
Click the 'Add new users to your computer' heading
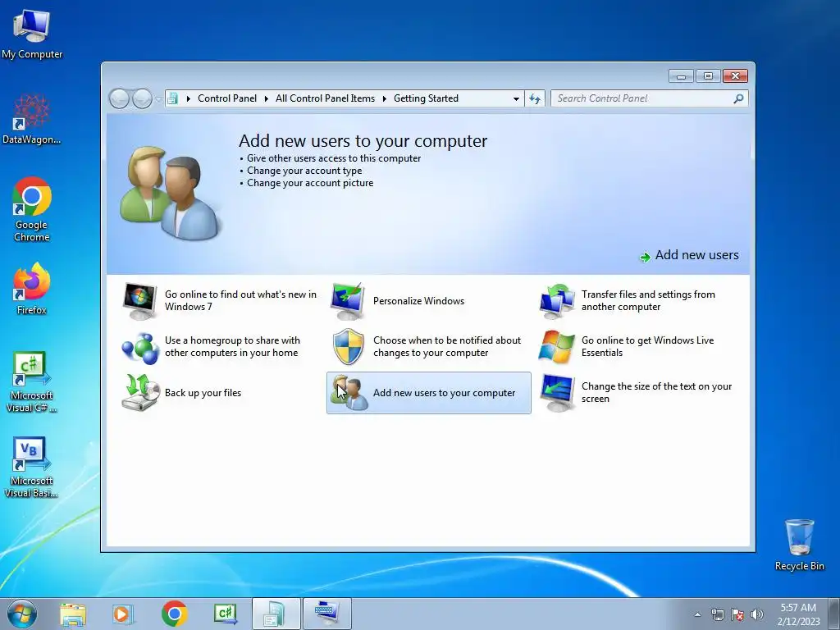click(x=363, y=141)
